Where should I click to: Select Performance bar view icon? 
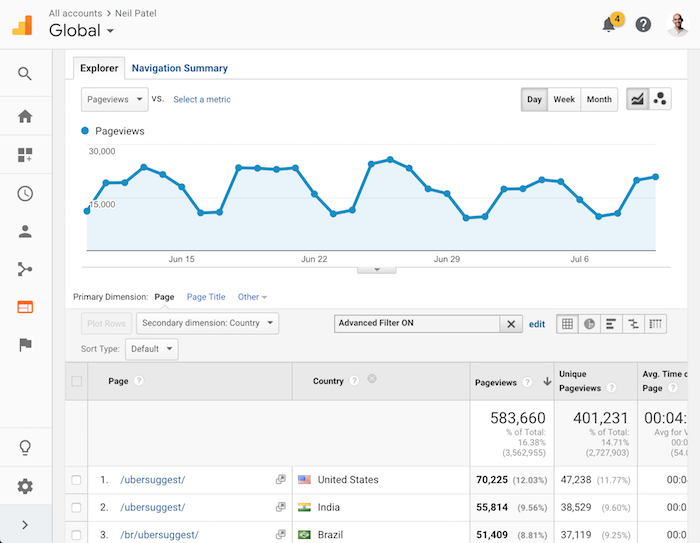click(611, 324)
